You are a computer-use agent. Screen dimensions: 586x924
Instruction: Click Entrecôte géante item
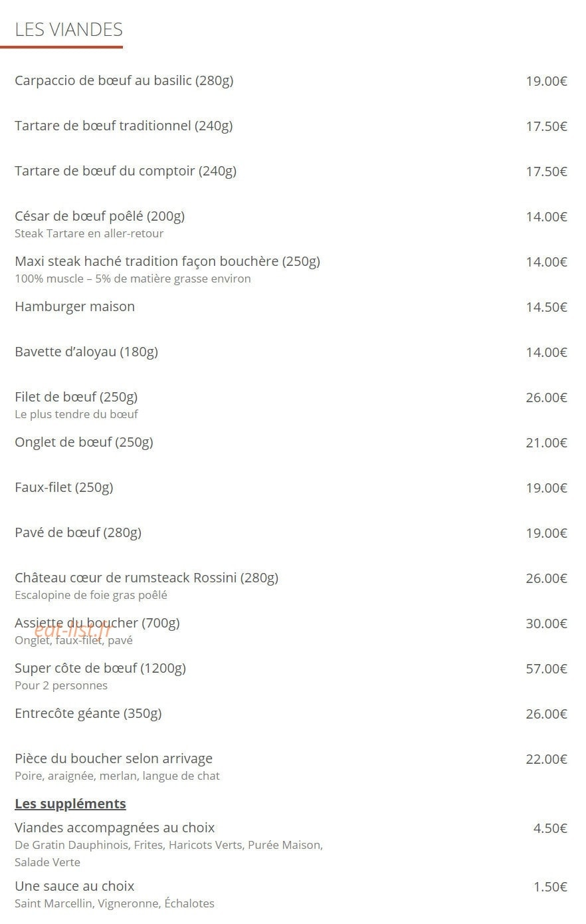[88, 713]
